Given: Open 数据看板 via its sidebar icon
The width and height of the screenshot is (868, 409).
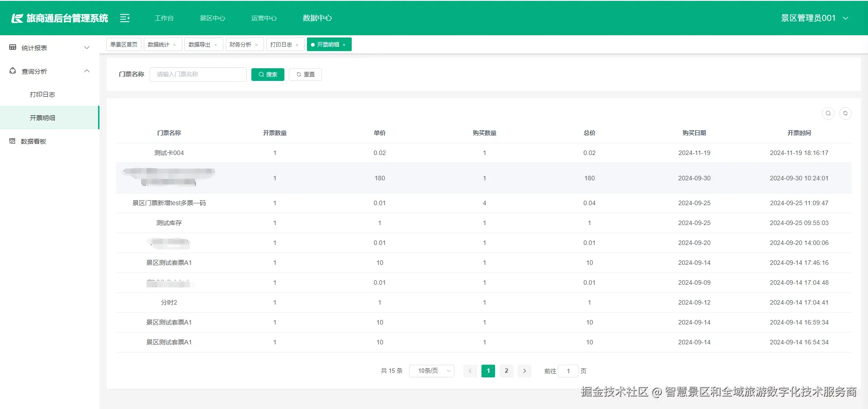Looking at the screenshot, I should pyautogui.click(x=12, y=141).
